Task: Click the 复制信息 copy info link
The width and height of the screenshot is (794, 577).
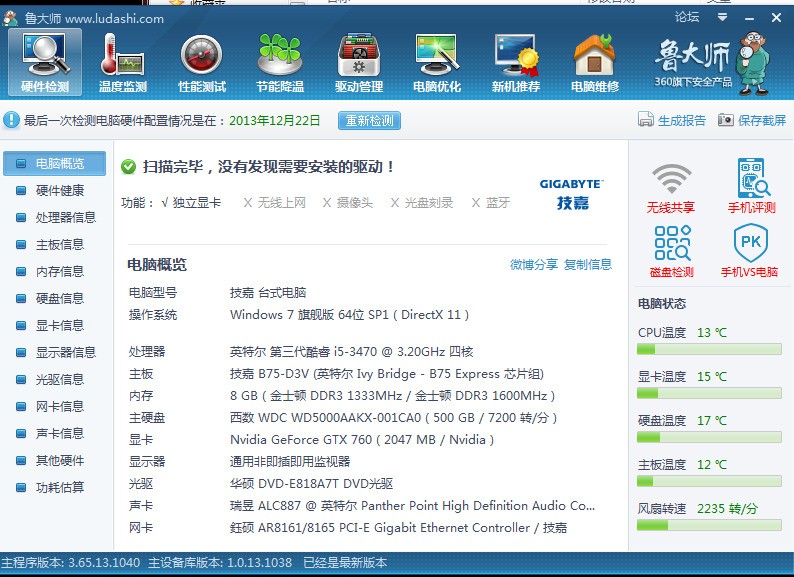Action: pos(588,264)
